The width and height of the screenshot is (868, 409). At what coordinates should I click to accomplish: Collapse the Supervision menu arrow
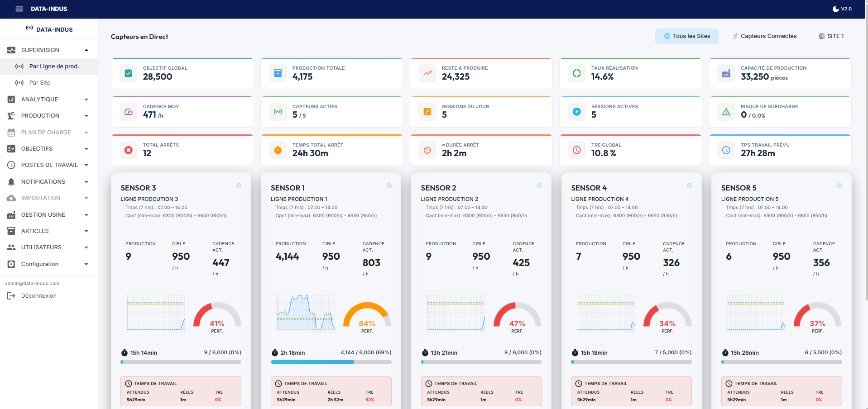click(86, 50)
